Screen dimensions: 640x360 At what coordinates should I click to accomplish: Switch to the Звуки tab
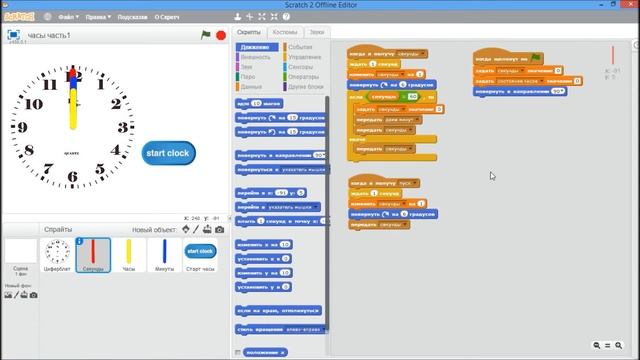tap(317, 32)
